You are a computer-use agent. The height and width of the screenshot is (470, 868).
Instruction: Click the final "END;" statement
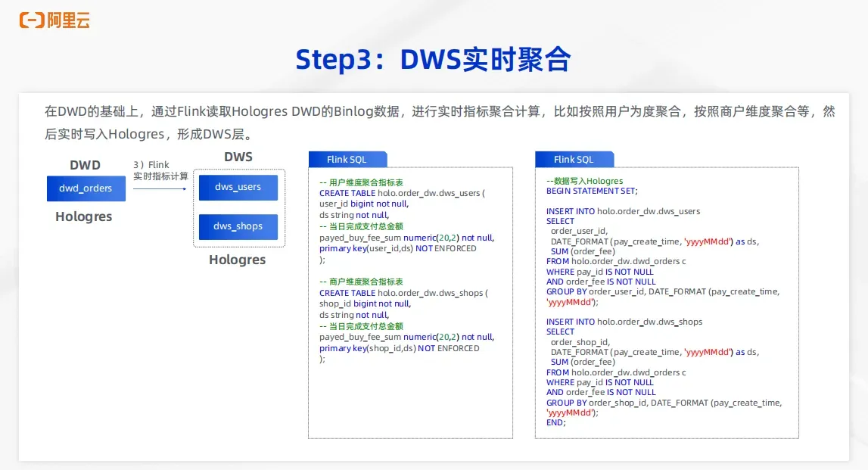click(x=555, y=422)
